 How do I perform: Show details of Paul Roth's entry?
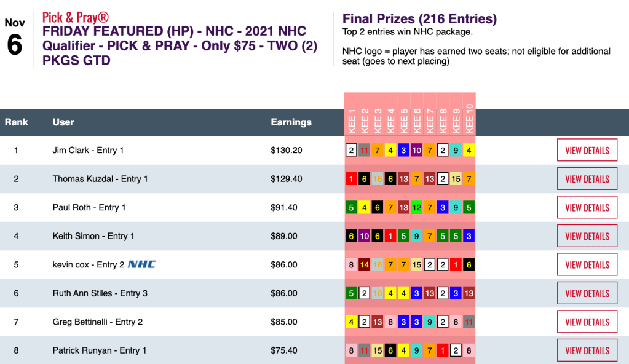coord(587,208)
